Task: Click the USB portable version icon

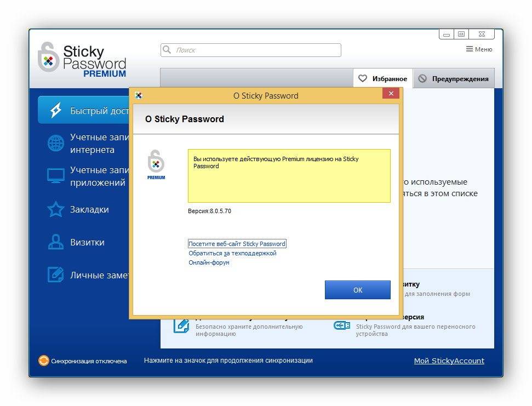Action: point(342,325)
